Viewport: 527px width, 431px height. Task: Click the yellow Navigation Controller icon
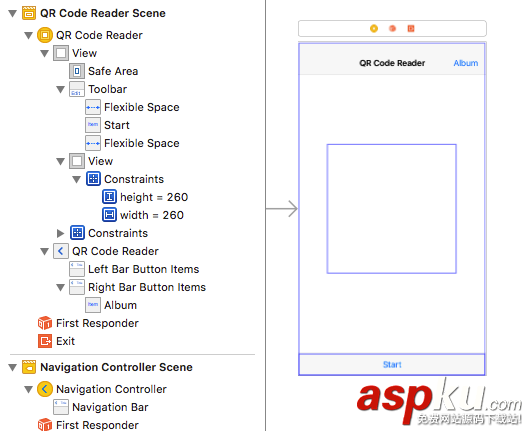tap(45, 389)
